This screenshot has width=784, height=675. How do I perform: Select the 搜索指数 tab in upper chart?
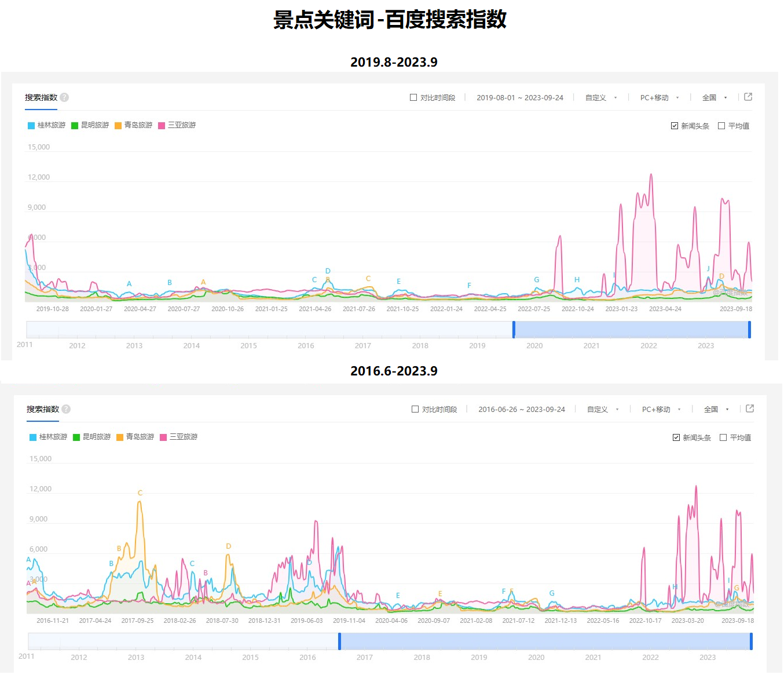point(41,97)
